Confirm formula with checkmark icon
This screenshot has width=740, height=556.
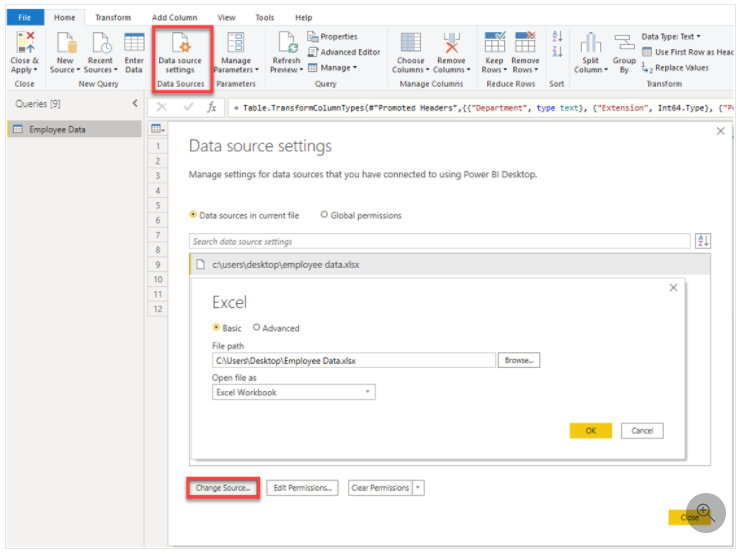[x=188, y=107]
